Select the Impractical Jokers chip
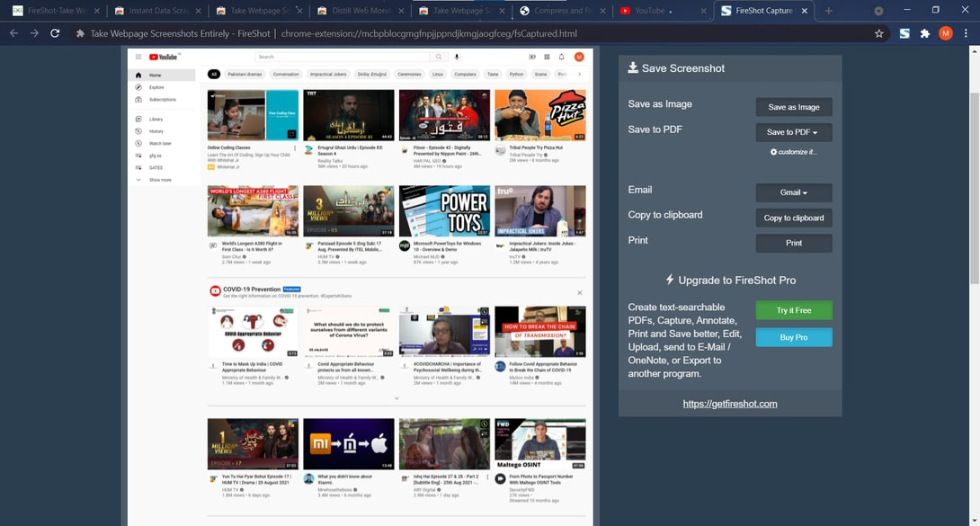 (x=328, y=75)
